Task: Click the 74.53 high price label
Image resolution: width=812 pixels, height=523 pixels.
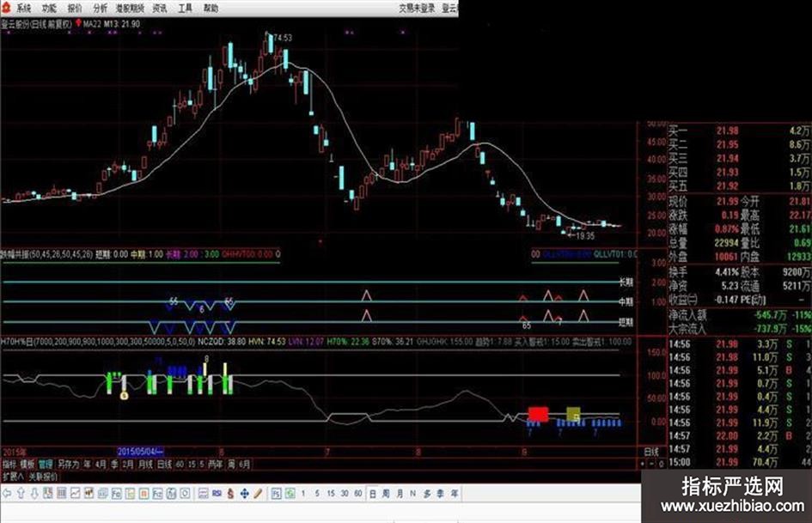Action: click(283, 38)
